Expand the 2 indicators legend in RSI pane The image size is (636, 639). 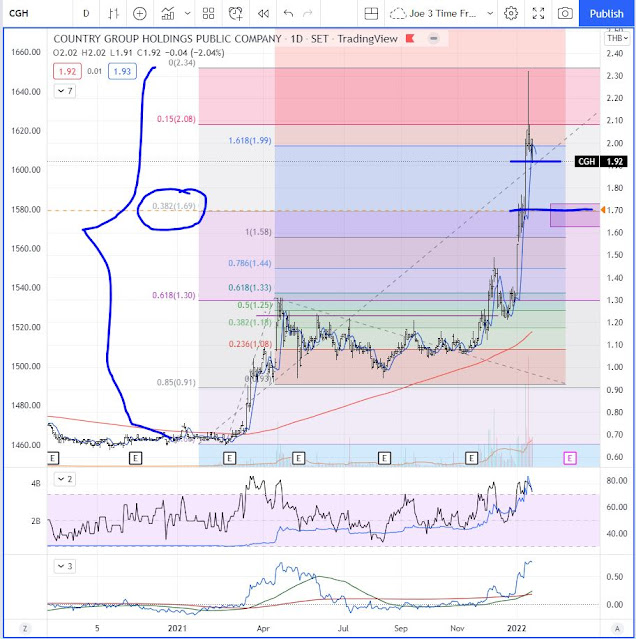[x=65, y=479]
